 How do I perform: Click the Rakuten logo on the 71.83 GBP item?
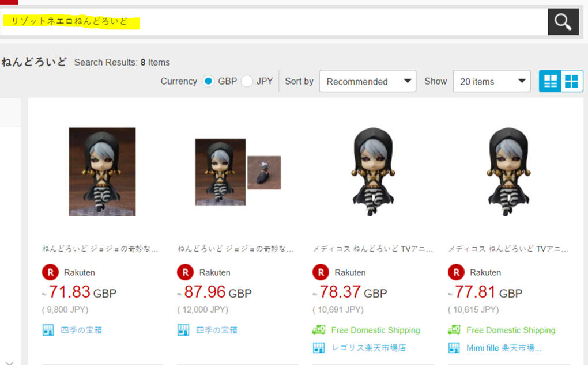click(50, 272)
